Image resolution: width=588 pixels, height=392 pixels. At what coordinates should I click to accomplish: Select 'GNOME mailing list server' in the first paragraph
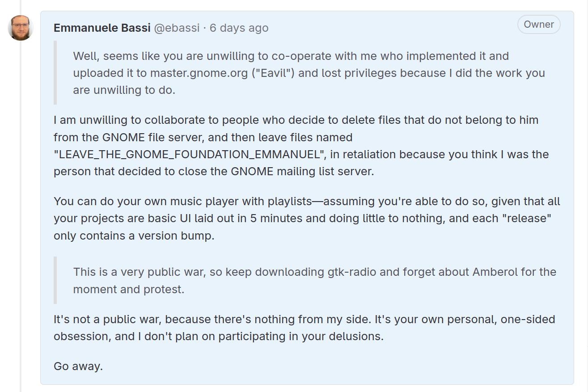point(301,172)
